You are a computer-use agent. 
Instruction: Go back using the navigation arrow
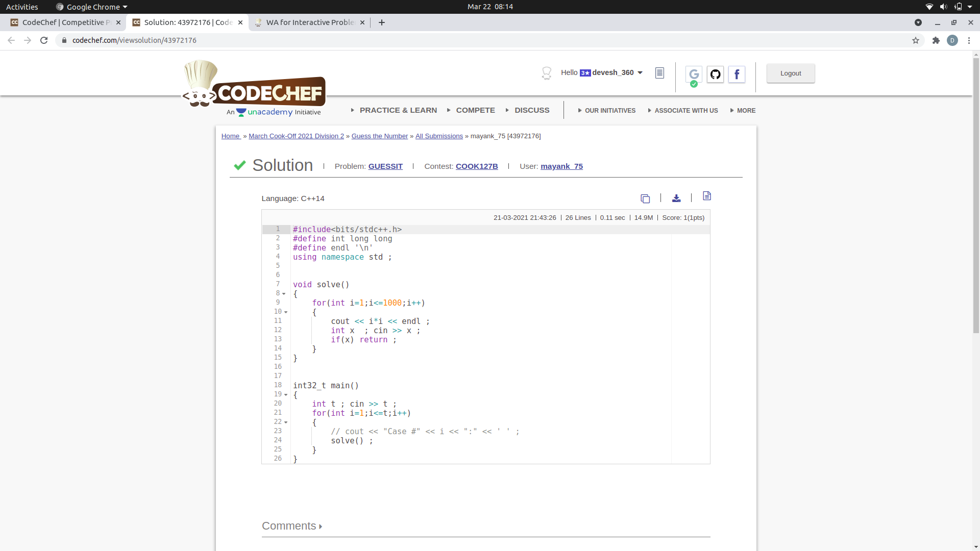11,40
